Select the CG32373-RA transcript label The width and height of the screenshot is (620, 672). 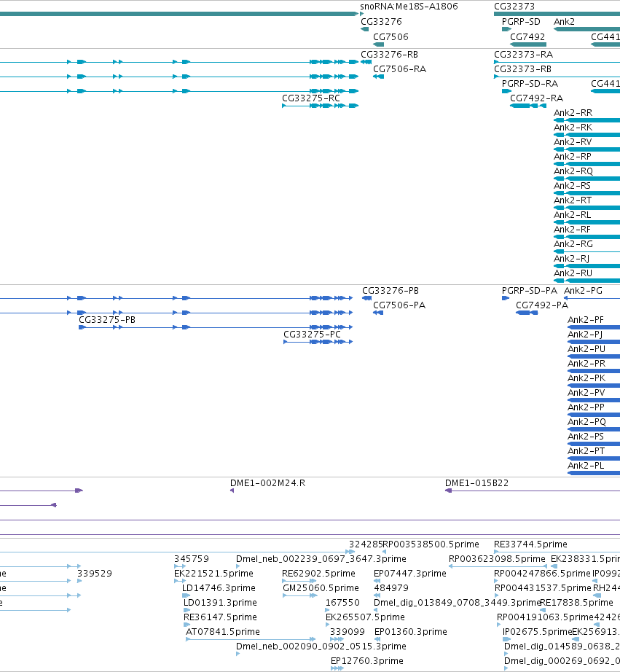[523, 55]
